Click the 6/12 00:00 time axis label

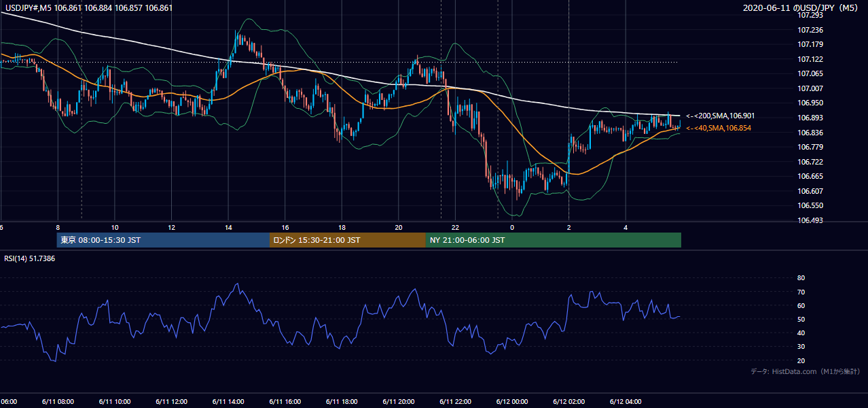pyautogui.click(x=511, y=401)
